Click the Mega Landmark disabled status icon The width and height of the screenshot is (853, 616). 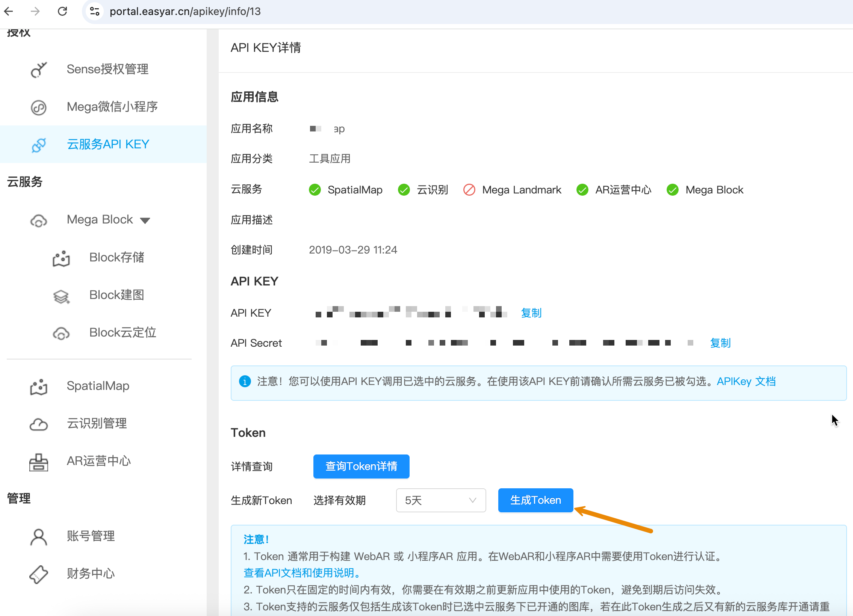pos(469,190)
